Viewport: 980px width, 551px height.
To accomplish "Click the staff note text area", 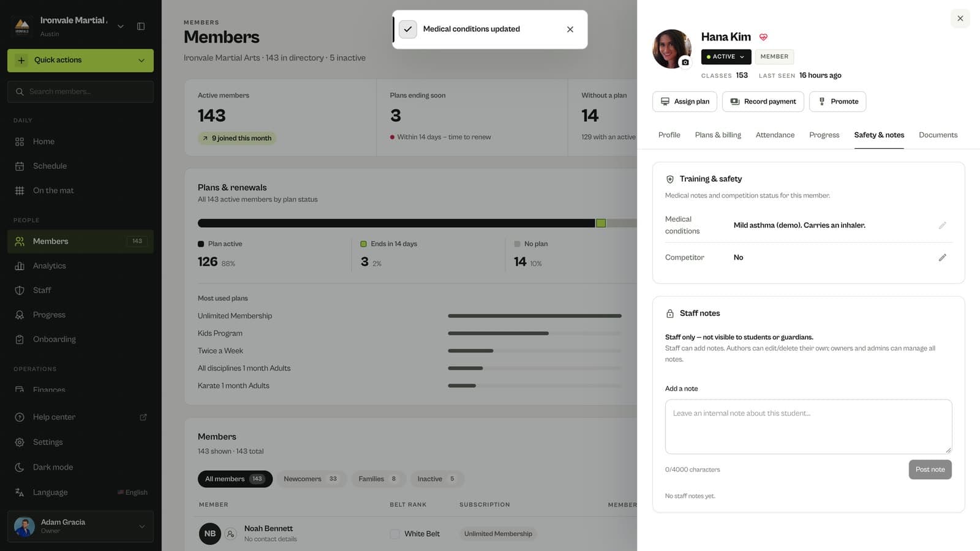I will [809, 427].
